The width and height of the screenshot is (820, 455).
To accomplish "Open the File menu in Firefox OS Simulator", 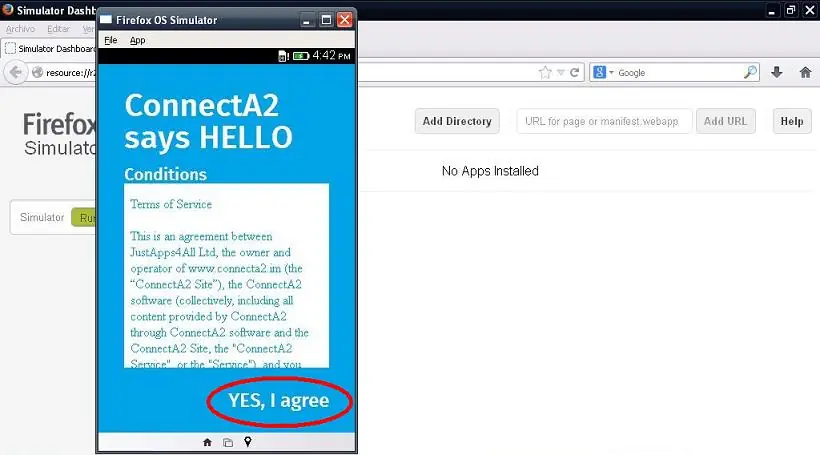I will [111, 40].
